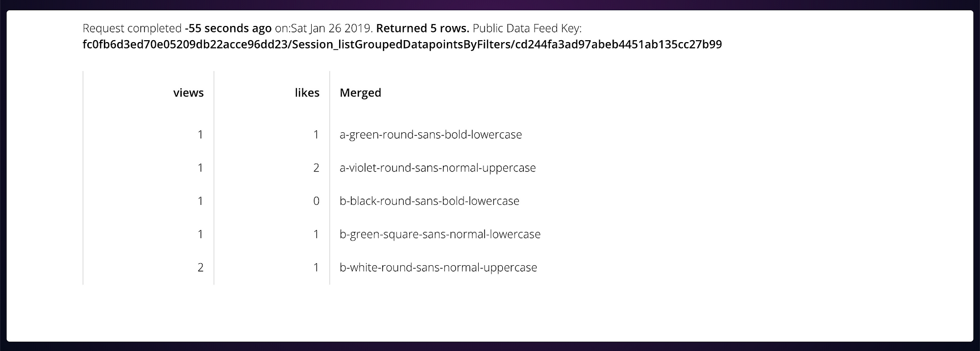The height and width of the screenshot is (351, 980).
Task: Click the views column header
Action: pos(188,93)
